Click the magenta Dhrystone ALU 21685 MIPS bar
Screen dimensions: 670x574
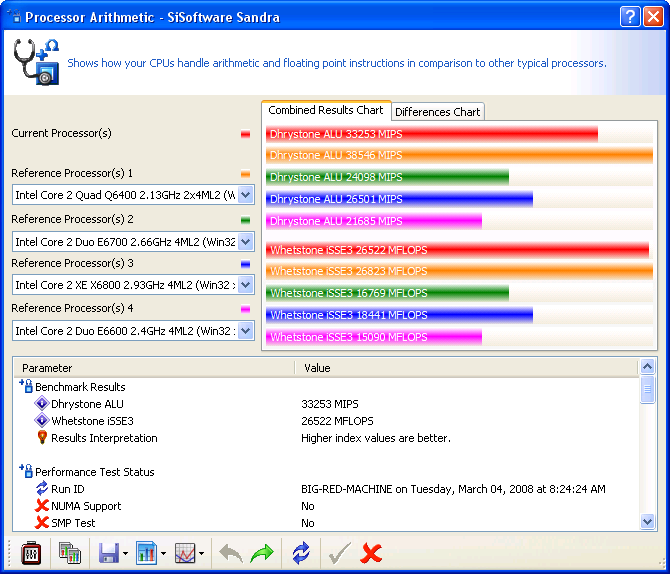point(374,221)
